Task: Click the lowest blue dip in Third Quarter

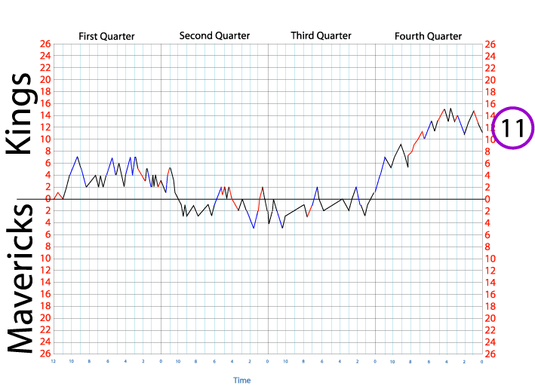Action: coord(282,228)
